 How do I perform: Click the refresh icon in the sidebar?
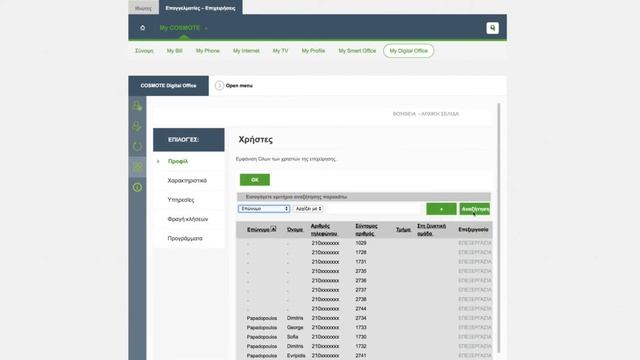pos(137,147)
